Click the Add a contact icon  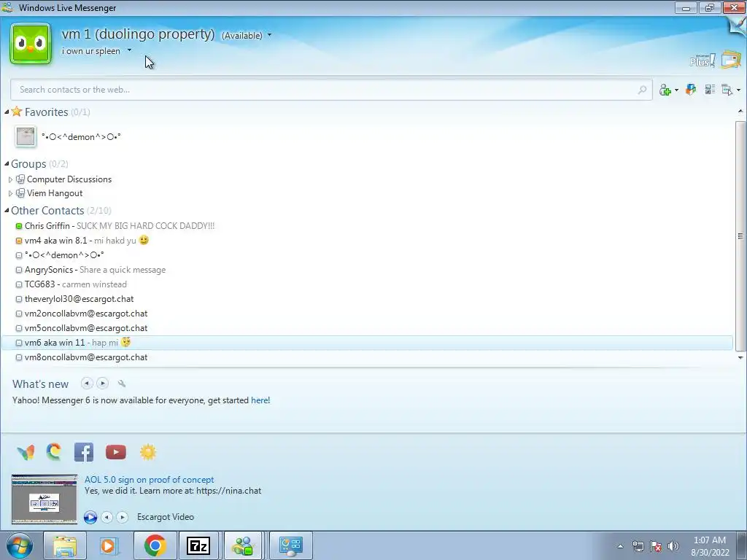665,90
